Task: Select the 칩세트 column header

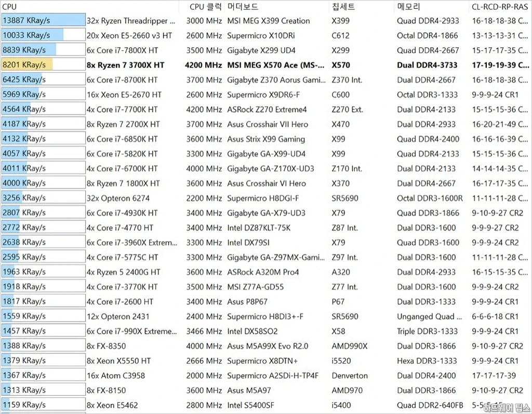Action: [343, 6]
